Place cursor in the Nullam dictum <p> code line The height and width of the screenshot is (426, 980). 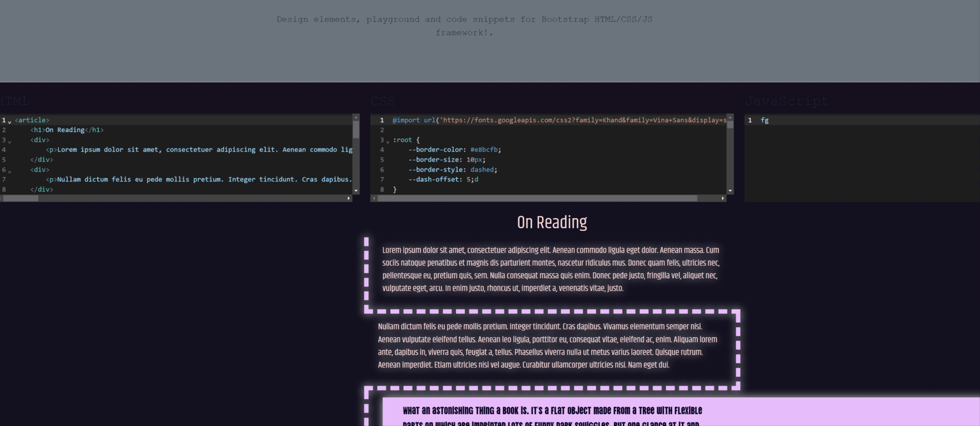[199, 180]
